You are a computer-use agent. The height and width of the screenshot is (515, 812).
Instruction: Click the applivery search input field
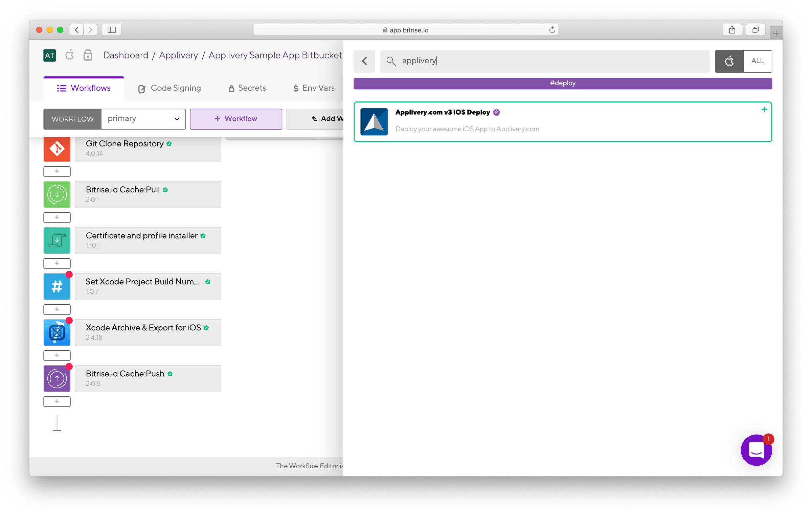pos(545,61)
